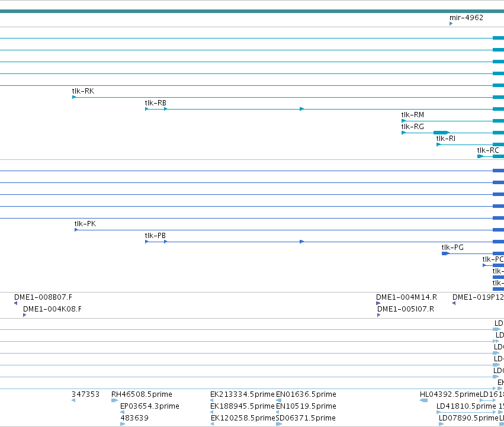Screen dimensions: 504x427
Task: Click the LD41810.5prime label
Action: (x=467, y=406)
